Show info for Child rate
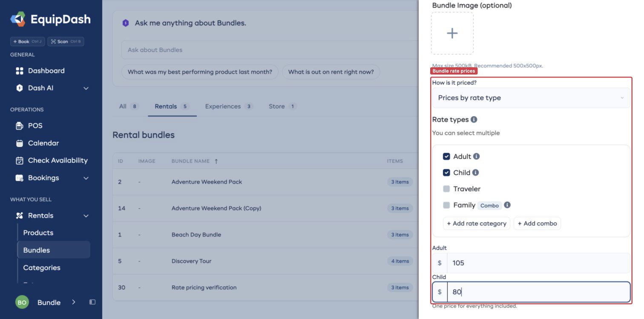The width and height of the screenshot is (644, 319). pyautogui.click(x=476, y=172)
